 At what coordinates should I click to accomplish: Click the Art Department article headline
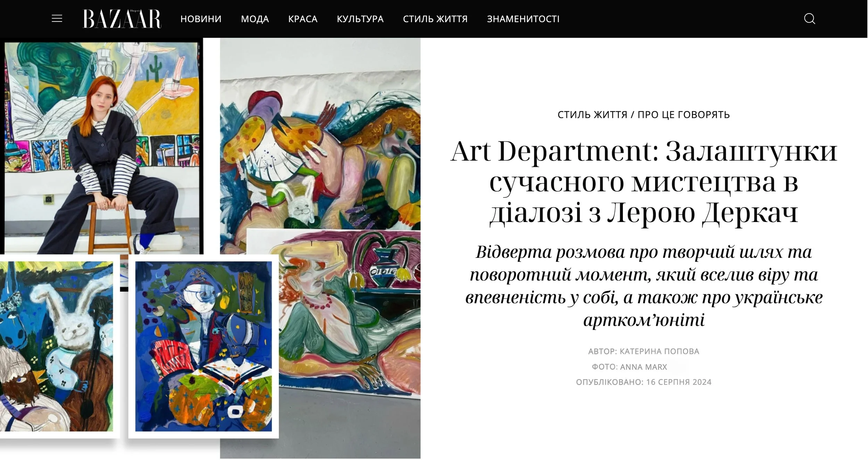(644, 182)
